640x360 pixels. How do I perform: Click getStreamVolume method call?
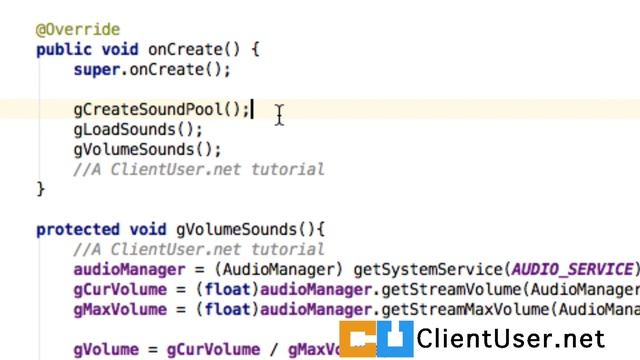pyautogui.click(x=451, y=290)
